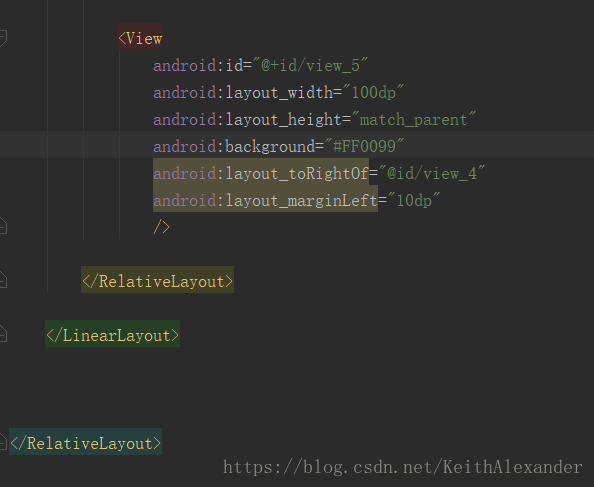Click the outer </RelativeLayout> closing tag
This screenshot has width=594, height=487.
pos(86,443)
